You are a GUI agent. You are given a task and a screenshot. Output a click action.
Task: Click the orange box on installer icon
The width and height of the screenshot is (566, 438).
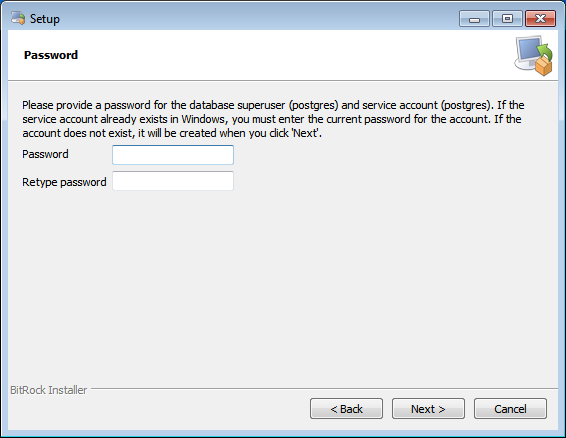[543, 66]
